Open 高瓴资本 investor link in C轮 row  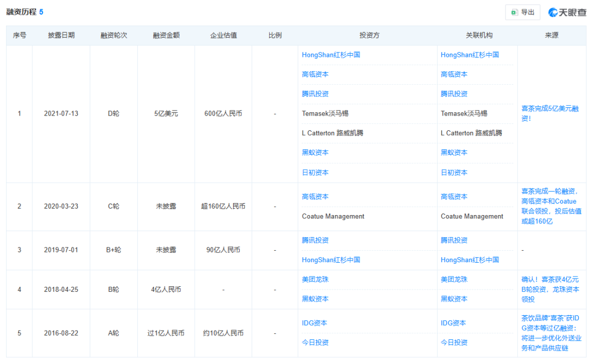coord(315,197)
